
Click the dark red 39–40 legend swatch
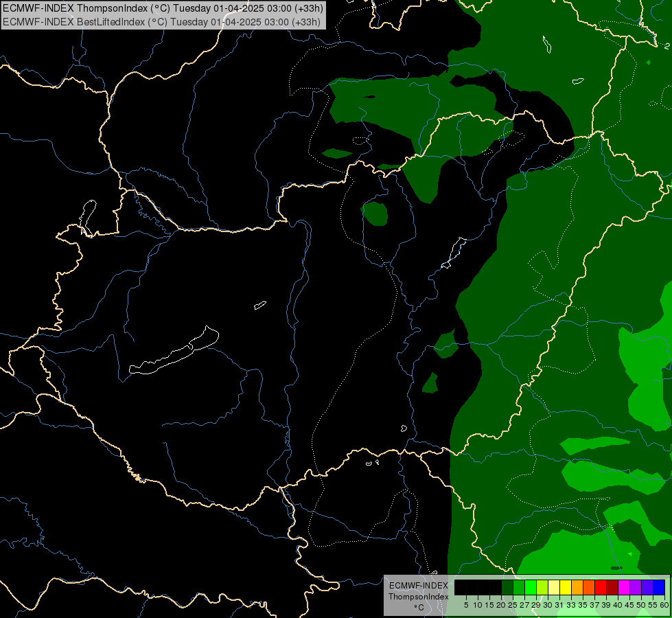tap(612, 587)
